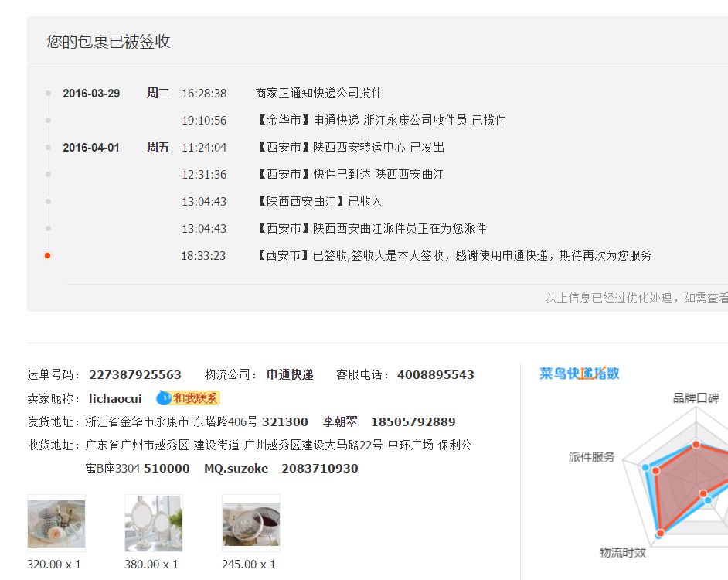The image size is (728, 580).
Task: Click the seller nickname lichaocui
Action: tap(115, 398)
